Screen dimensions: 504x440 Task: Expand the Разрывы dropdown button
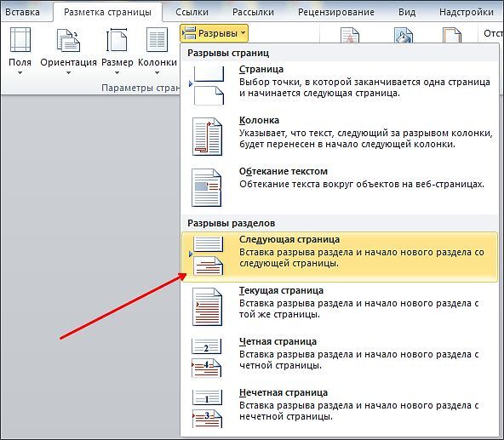pos(214,33)
